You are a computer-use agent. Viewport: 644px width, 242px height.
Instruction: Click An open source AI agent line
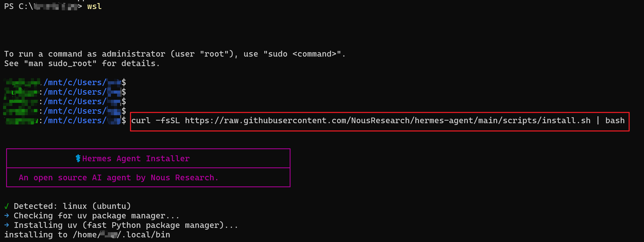[119, 178]
